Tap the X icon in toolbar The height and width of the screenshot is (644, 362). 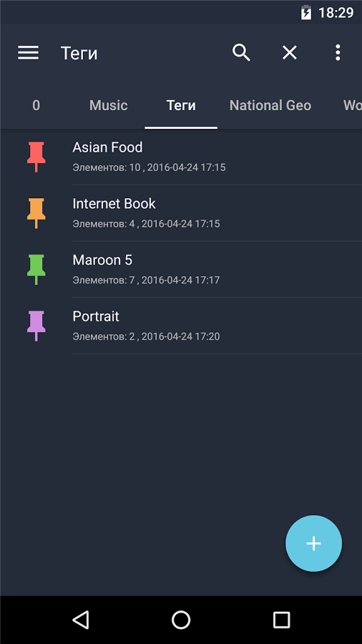(289, 52)
